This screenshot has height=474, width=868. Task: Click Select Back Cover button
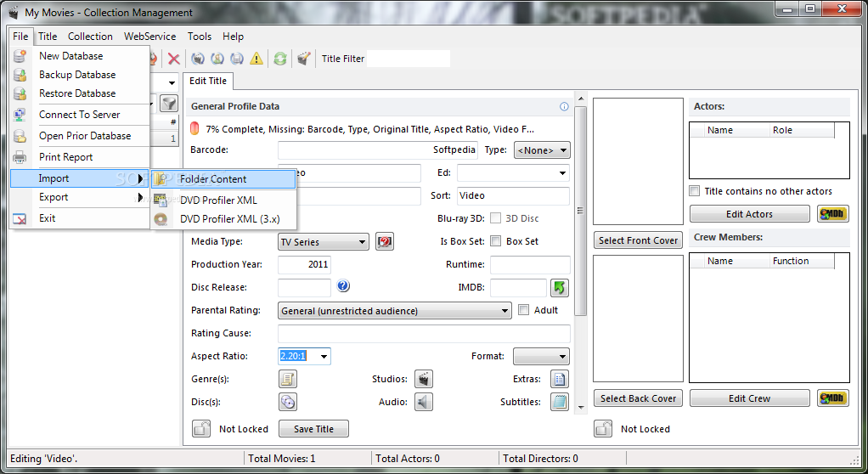(638, 398)
